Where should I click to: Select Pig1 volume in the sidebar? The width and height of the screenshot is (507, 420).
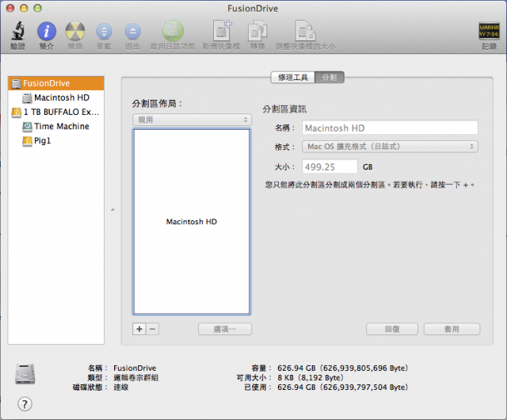pyautogui.click(x=56, y=140)
